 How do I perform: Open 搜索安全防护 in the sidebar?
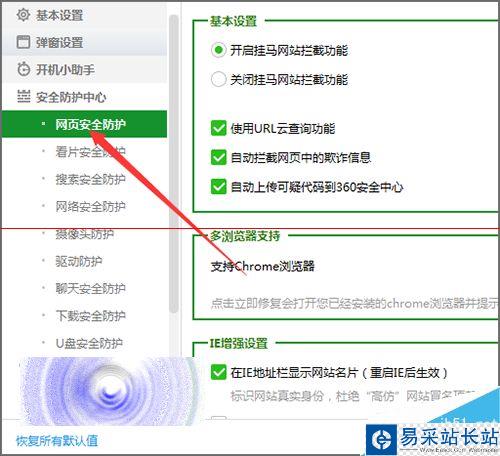coord(91,179)
